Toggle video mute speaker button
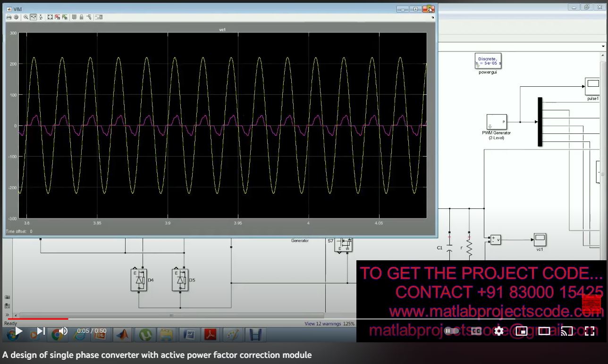Screen dimensions: 608x364 click(x=63, y=331)
